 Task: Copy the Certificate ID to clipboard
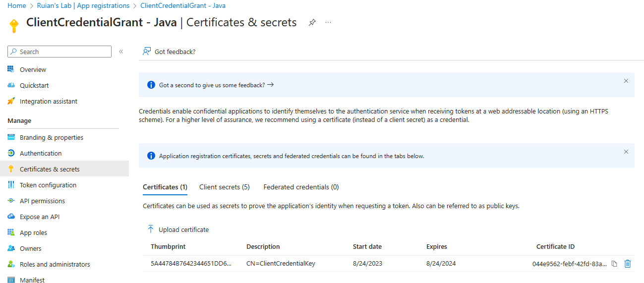coord(614,264)
